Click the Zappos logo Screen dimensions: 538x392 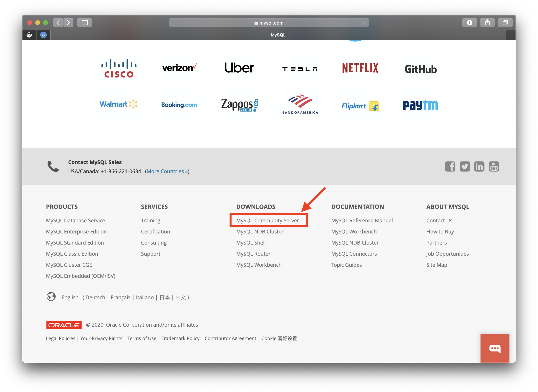point(239,105)
